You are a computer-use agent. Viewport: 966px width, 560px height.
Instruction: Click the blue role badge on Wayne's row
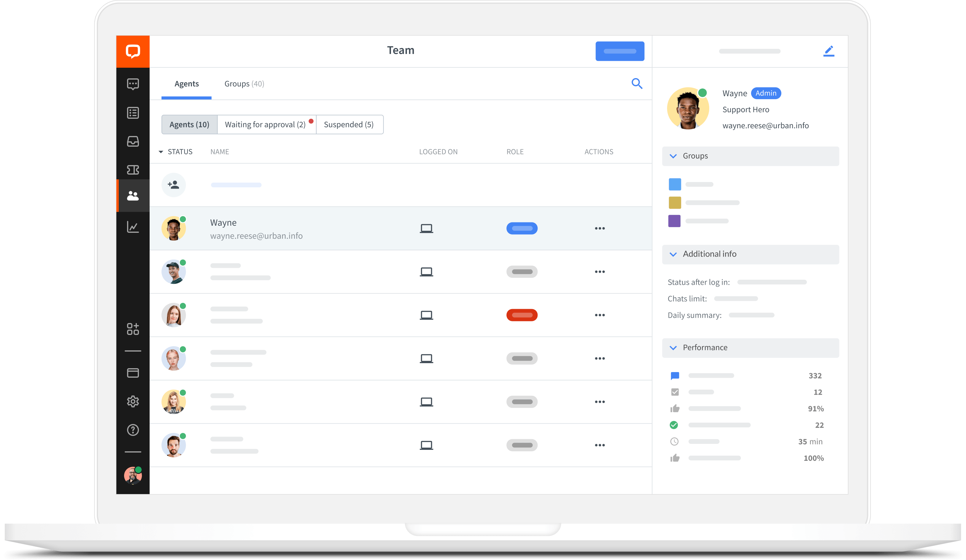point(521,229)
